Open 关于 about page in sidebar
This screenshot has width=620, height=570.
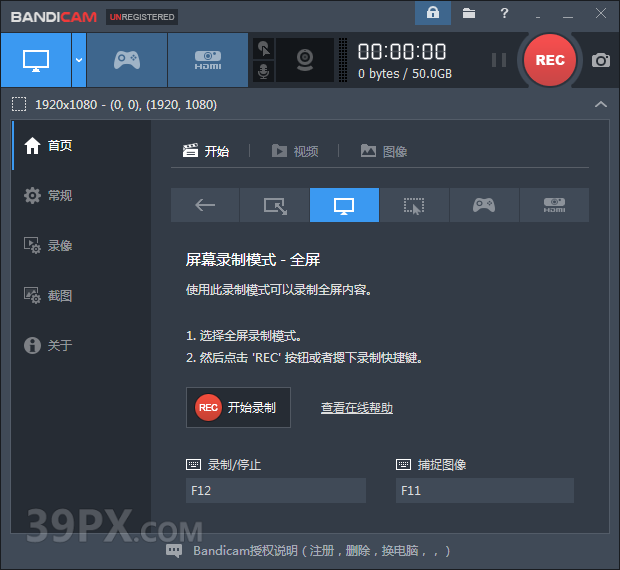click(81, 345)
